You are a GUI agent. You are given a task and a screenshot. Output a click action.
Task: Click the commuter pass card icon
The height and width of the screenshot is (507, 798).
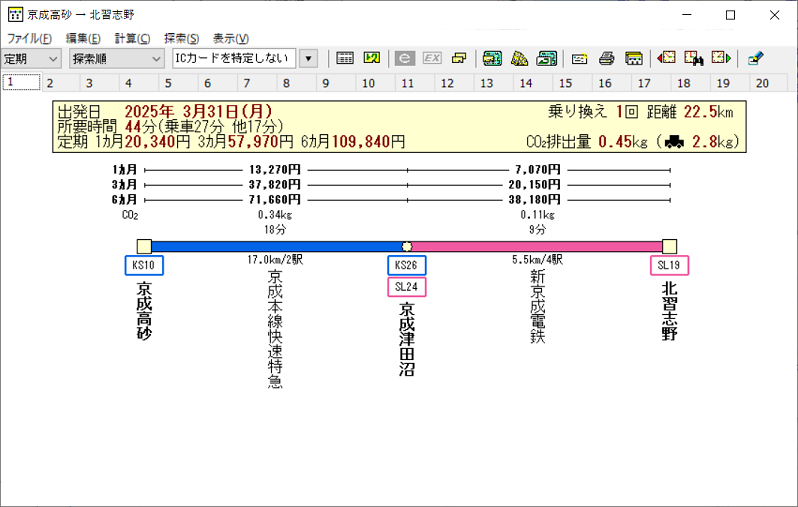[580, 59]
